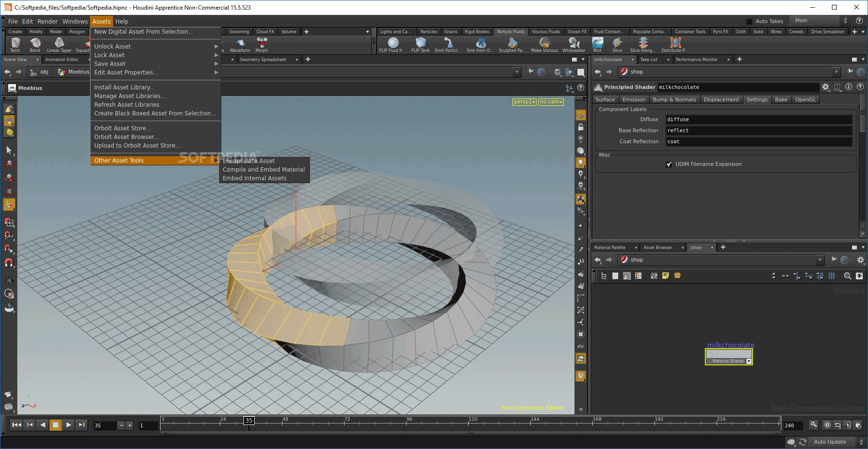Select the Slice Along Line tool

[643, 45]
